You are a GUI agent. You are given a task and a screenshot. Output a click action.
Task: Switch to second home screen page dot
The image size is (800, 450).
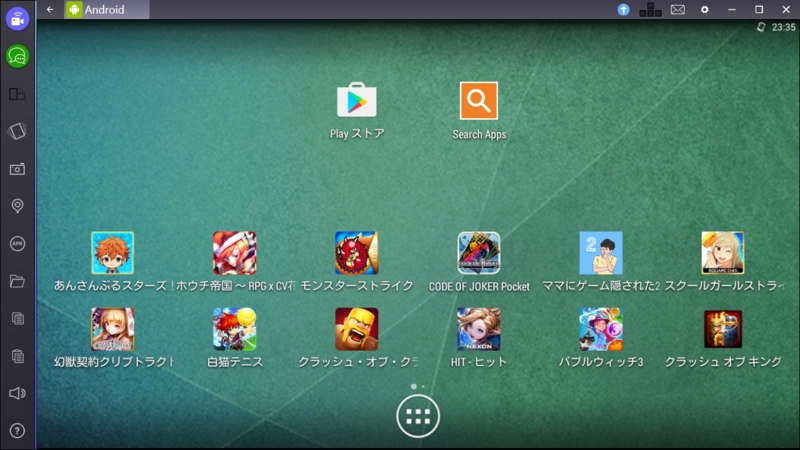click(423, 387)
